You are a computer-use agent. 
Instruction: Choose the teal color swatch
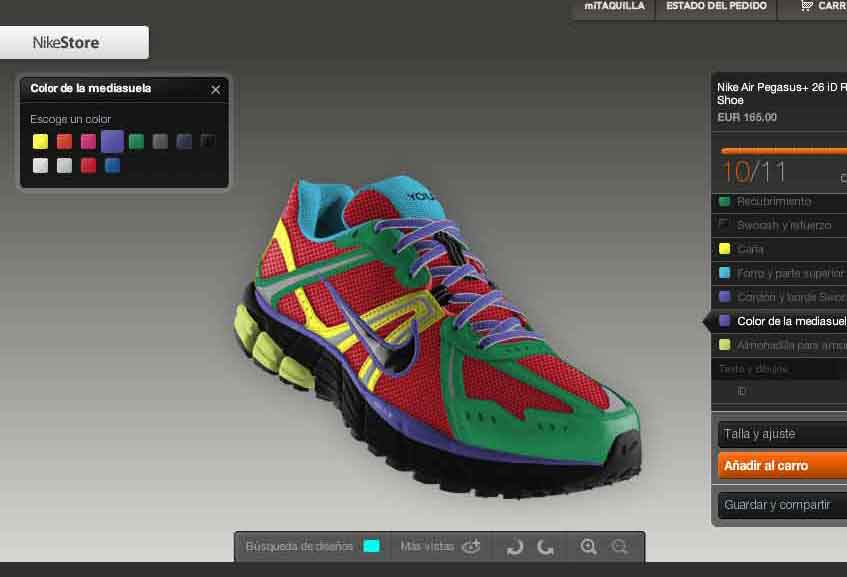112,165
